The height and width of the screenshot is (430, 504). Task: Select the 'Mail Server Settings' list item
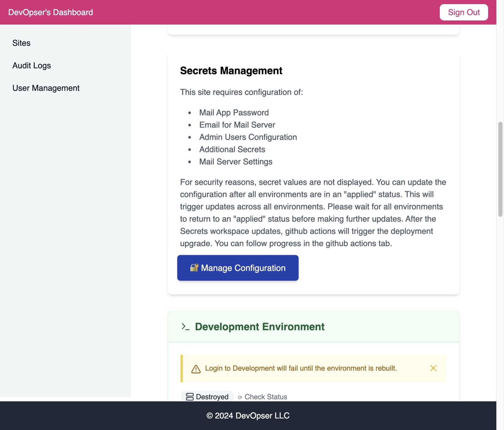[236, 162]
